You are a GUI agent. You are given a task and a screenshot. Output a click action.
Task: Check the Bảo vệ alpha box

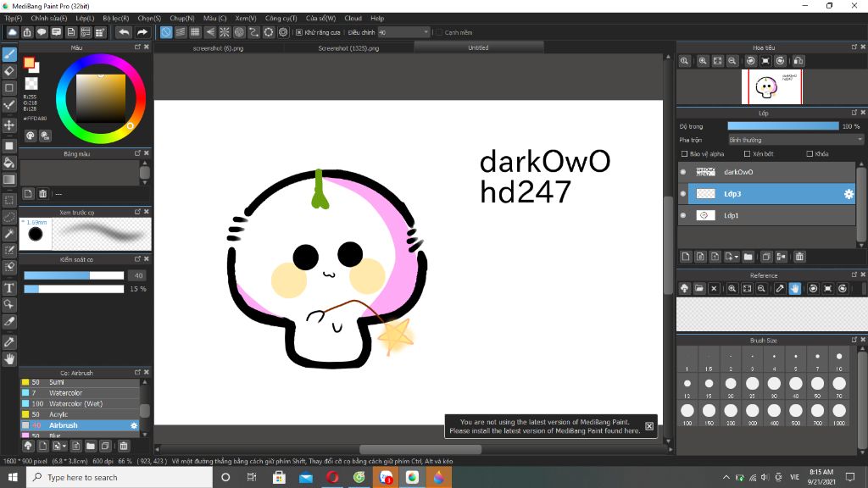pyautogui.click(x=684, y=154)
